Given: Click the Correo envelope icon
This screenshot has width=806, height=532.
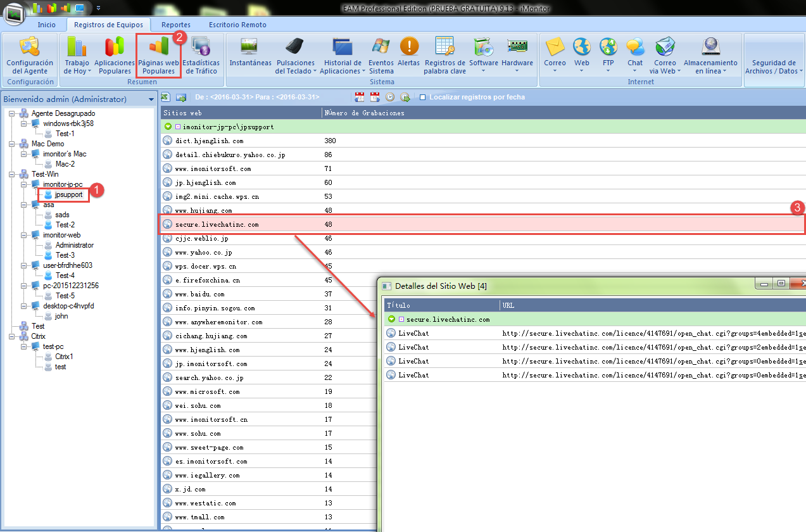Looking at the screenshot, I should 555,46.
